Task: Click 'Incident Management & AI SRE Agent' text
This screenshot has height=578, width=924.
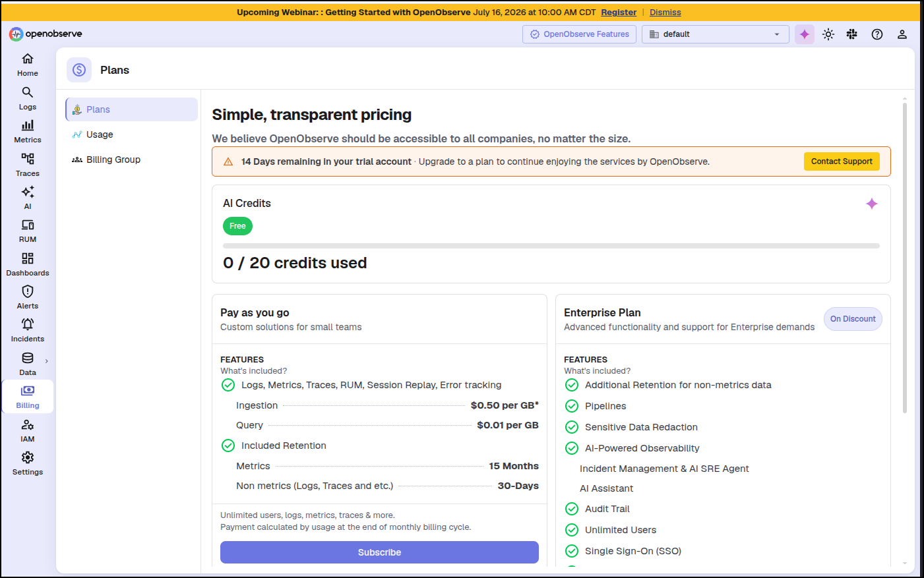Action: [x=664, y=469]
